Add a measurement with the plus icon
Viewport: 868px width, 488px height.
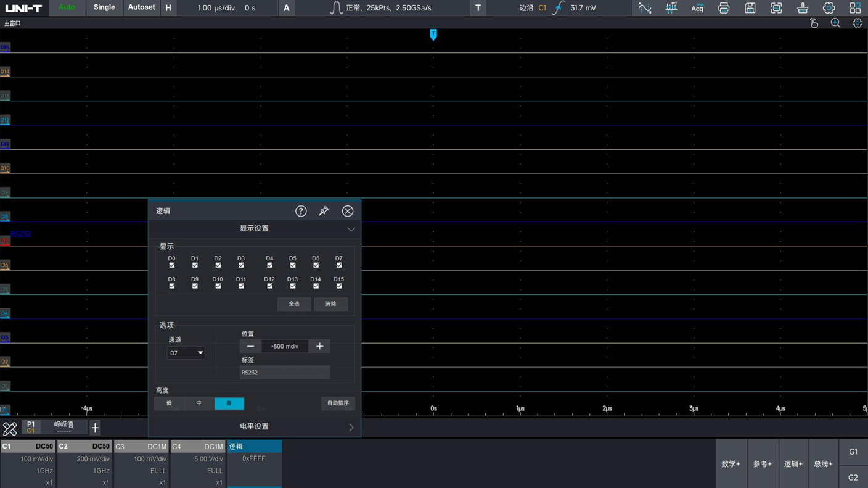95,428
